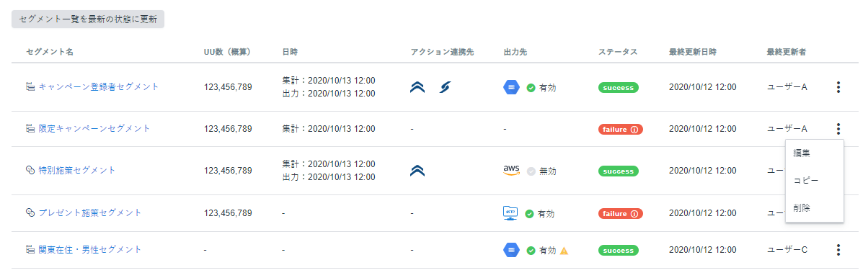The height and width of the screenshot is (278, 868).
Task: Click the Google BigQuery icon in first row
Action: click(x=511, y=87)
